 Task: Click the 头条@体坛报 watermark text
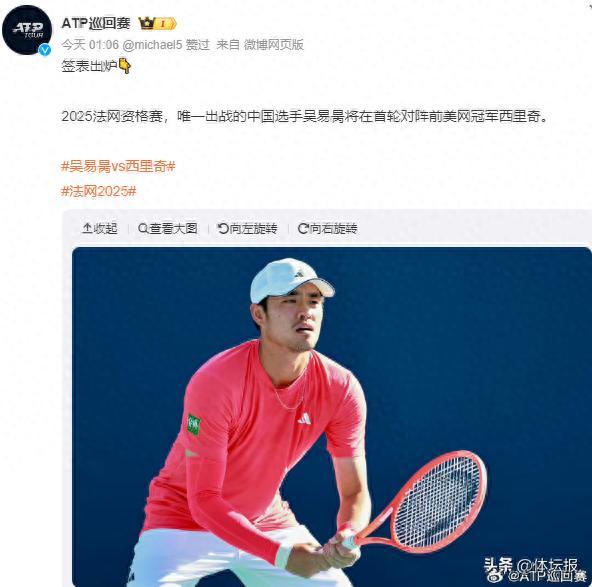(x=532, y=565)
